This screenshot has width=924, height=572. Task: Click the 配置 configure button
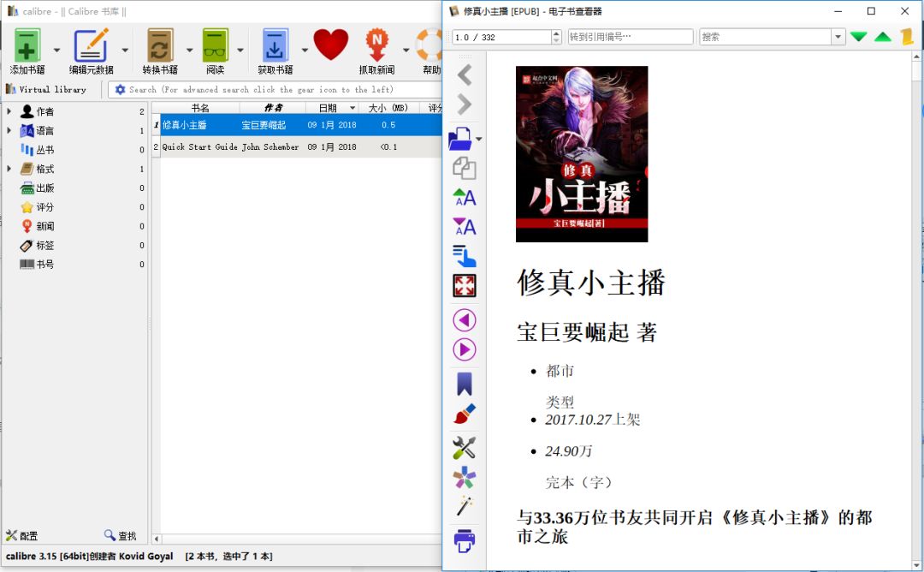[21, 535]
